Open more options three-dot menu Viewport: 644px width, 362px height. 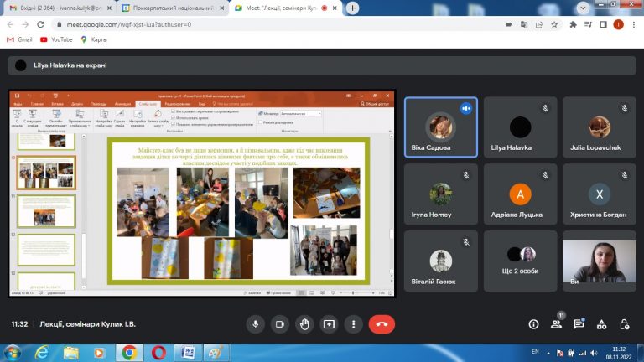[354, 324]
